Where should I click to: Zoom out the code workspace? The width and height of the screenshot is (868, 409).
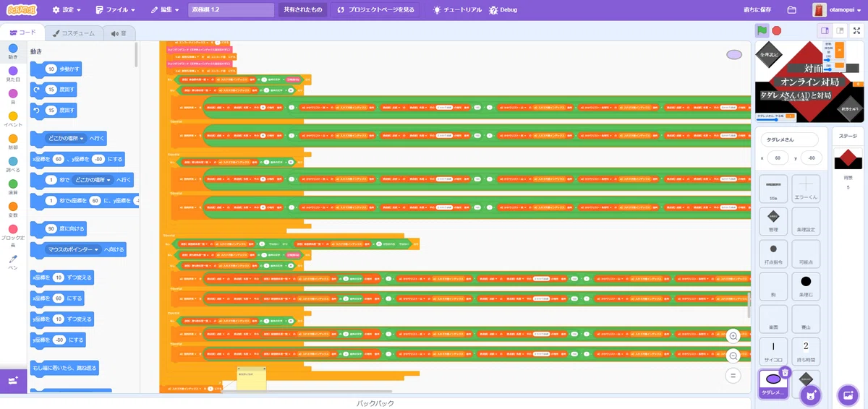click(733, 356)
